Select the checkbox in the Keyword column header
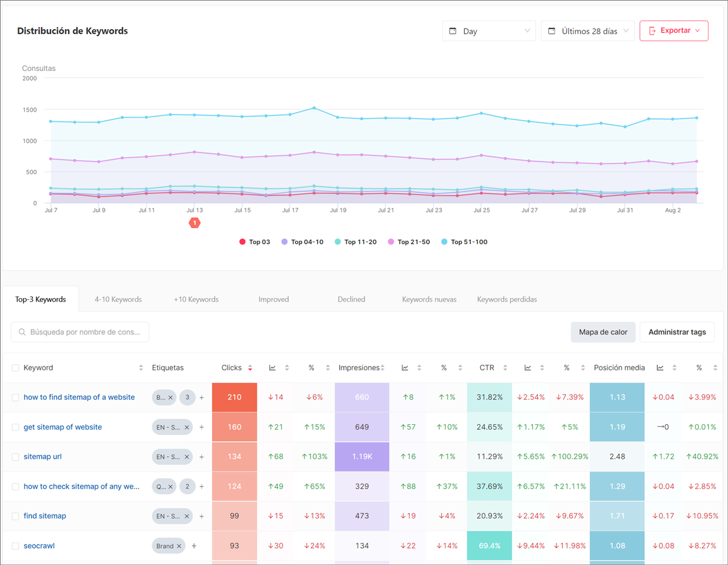The image size is (728, 565). point(14,367)
